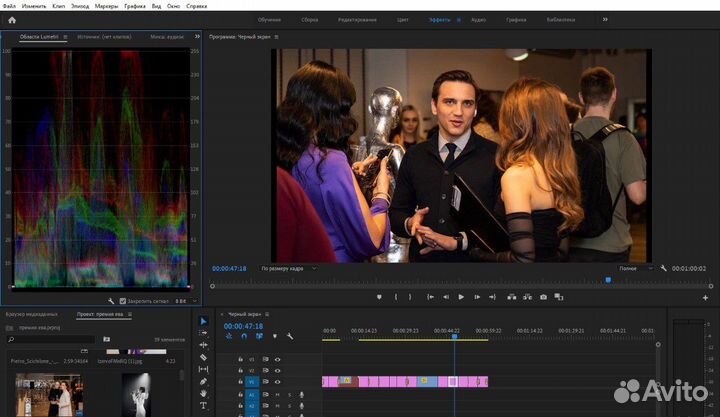Screen dimensions: 720x417
Task: Select the Razor tool in toolbar
Action: (203, 357)
